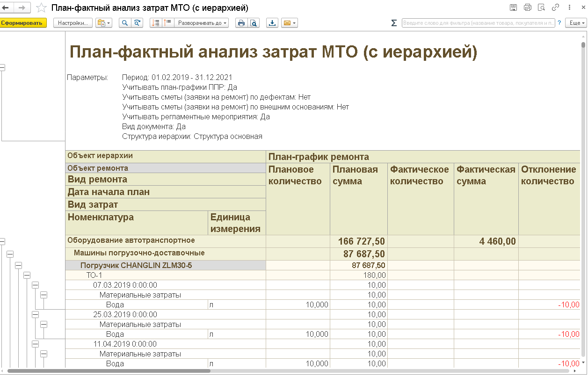Click the План-график ремонта header cell
Image resolution: width=588 pixels, height=377 pixels.
point(423,157)
